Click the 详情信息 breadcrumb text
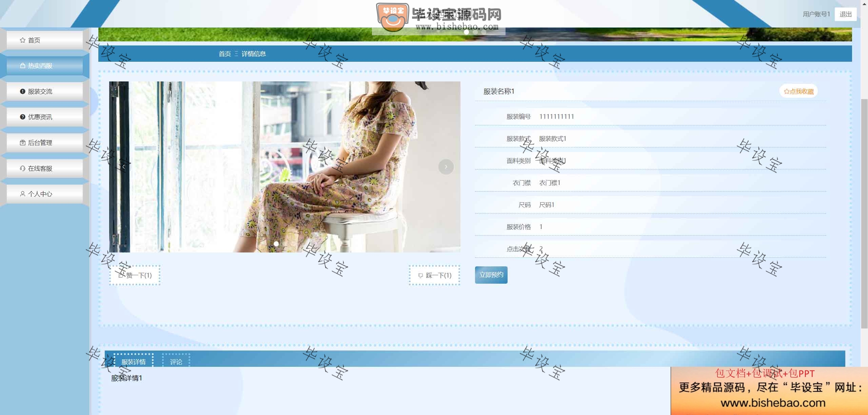This screenshot has height=415, width=868. point(254,54)
